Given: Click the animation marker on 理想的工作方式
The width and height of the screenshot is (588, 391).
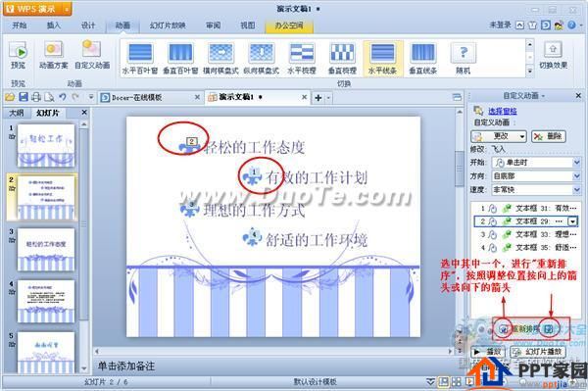Looking at the screenshot, I should (190, 209).
